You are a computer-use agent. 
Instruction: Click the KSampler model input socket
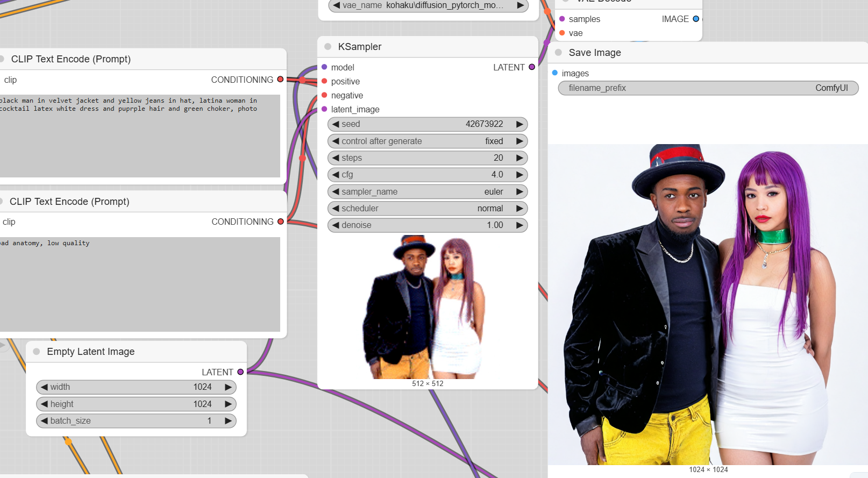click(x=324, y=67)
